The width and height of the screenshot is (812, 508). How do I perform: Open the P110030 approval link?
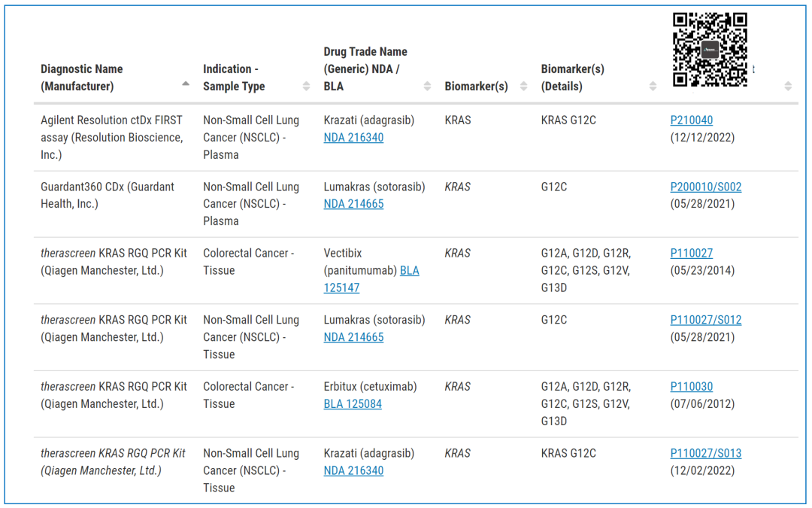(691, 387)
